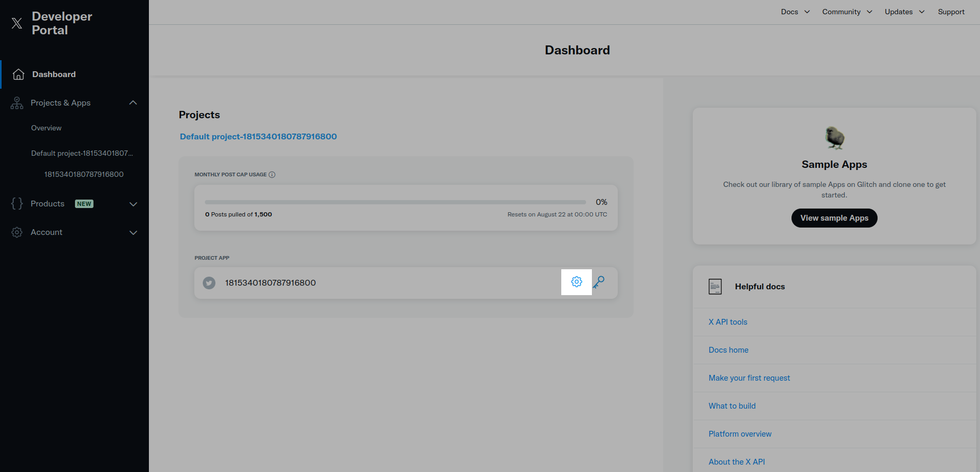Click the monthly post usage progress bar
Image resolution: width=980 pixels, height=472 pixels.
click(x=395, y=202)
